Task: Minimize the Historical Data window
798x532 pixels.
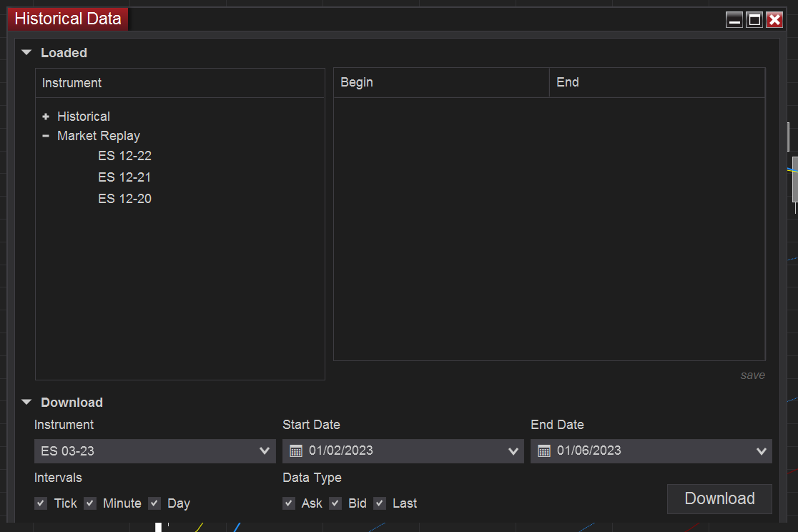Action: click(734, 20)
